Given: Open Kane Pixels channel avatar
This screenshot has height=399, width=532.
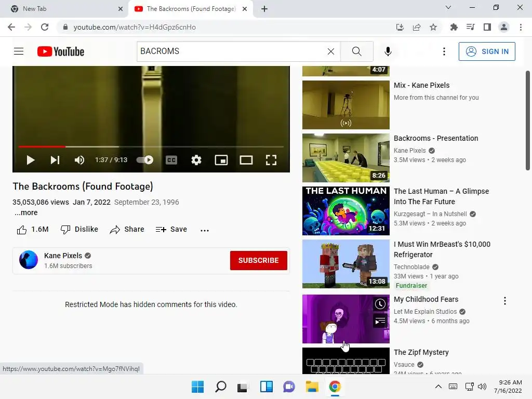Looking at the screenshot, I should (x=29, y=260).
